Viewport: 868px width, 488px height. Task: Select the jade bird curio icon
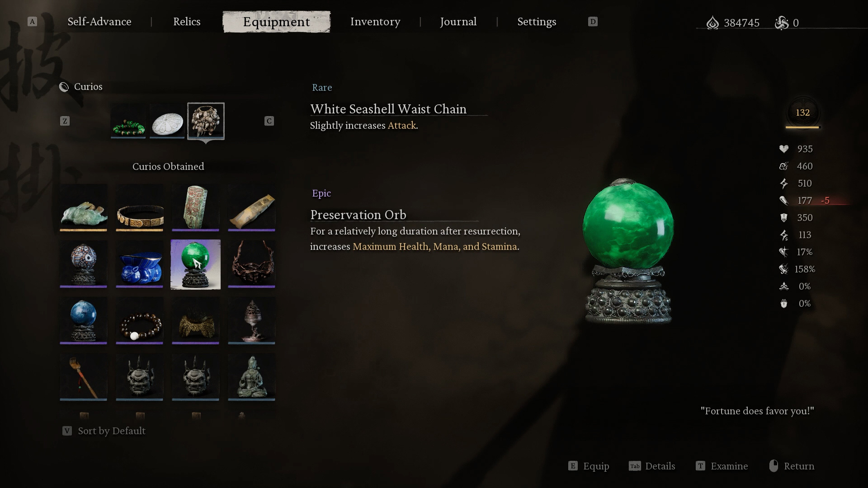point(84,208)
